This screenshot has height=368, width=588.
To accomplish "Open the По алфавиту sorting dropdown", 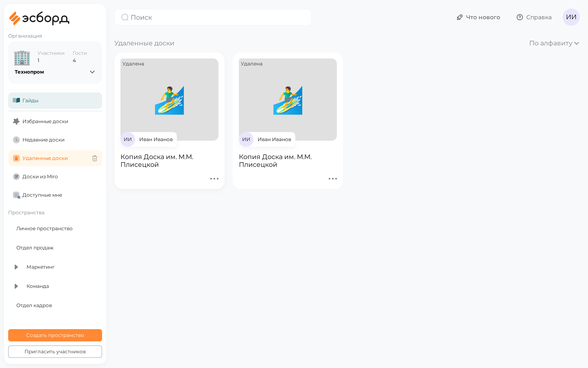I will click(554, 43).
